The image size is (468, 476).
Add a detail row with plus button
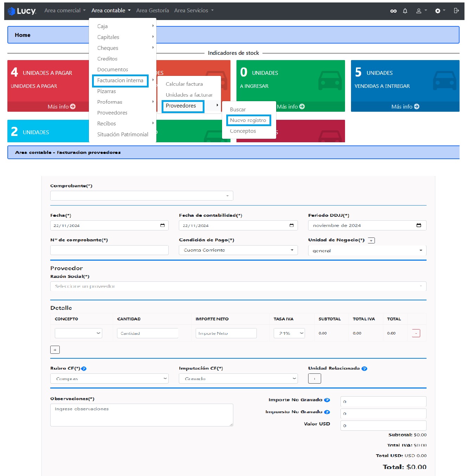55,350
